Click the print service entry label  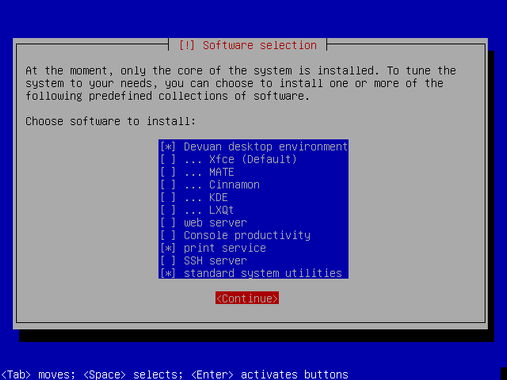tap(225, 248)
